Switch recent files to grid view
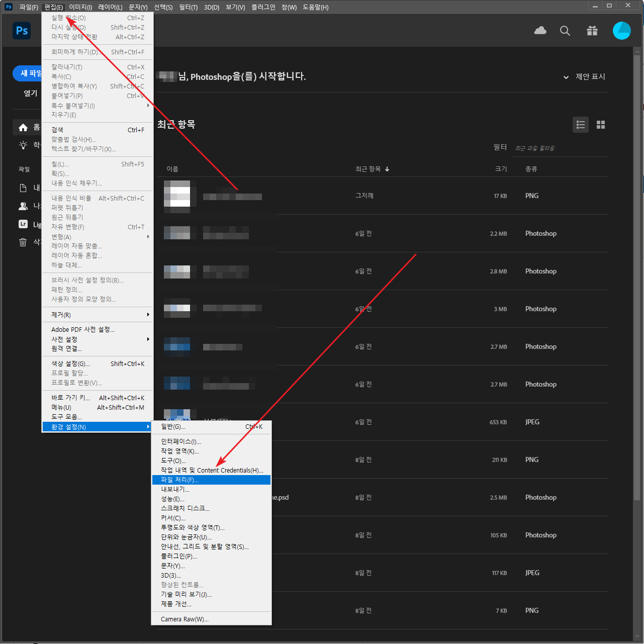 tap(601, 125)
